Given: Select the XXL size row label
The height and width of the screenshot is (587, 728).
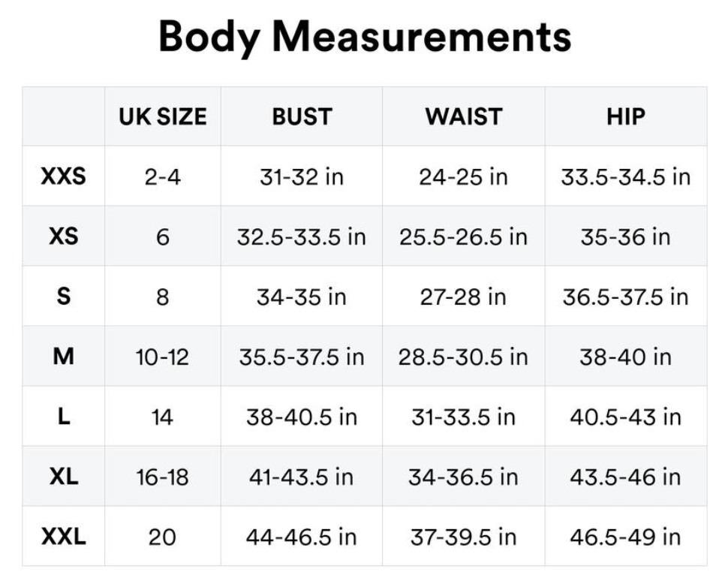Looking at the screenshot, I should coord(64,537).
